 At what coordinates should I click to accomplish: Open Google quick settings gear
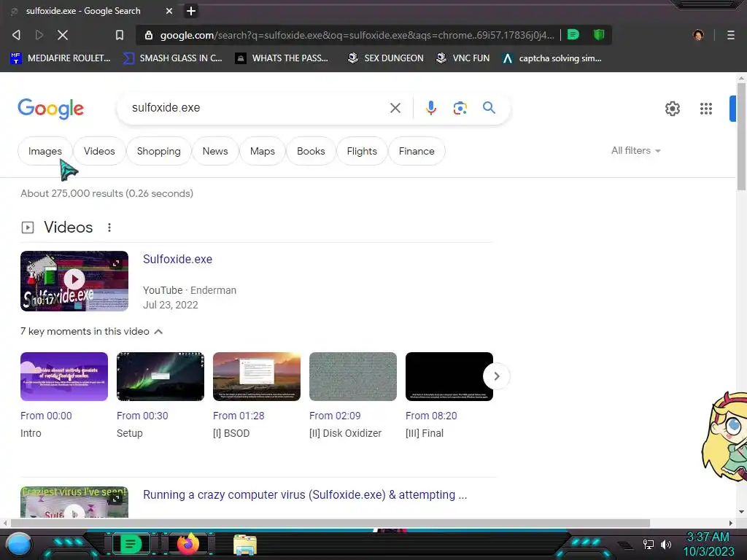point(672,109)
